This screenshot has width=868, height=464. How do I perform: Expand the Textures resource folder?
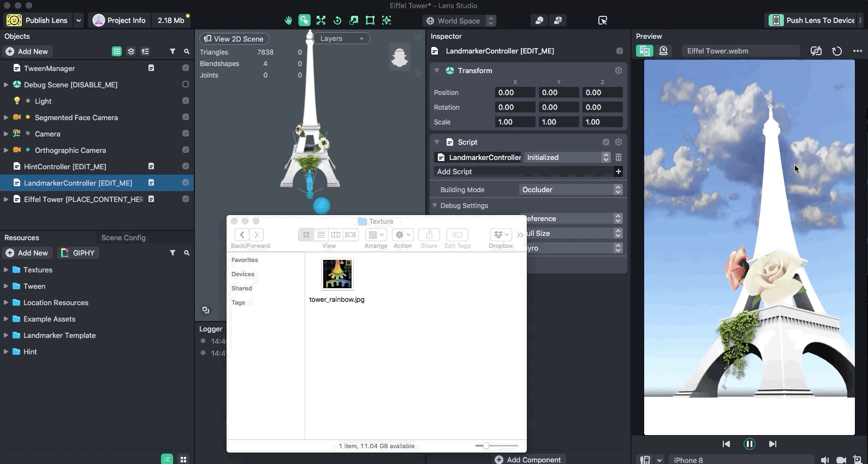[6, 270]
